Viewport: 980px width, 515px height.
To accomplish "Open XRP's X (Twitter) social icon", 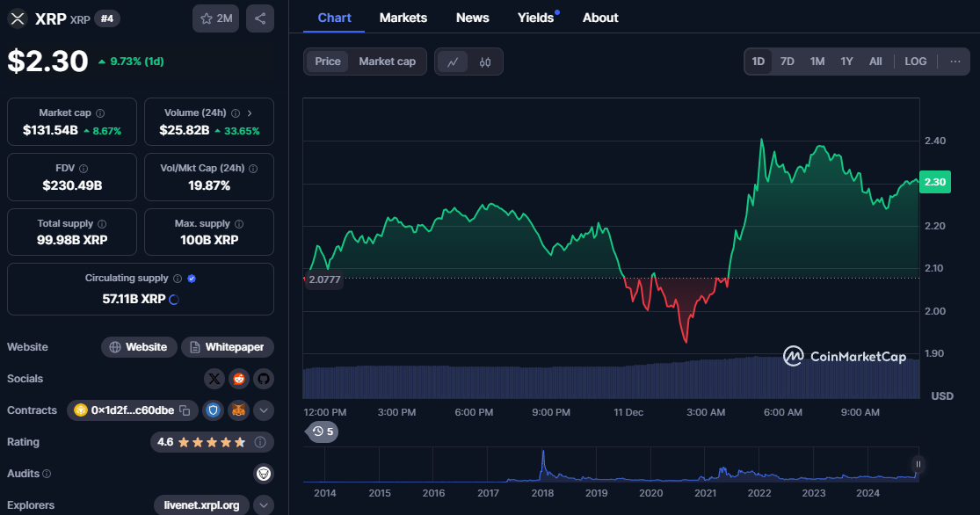I will coord(214,379).
